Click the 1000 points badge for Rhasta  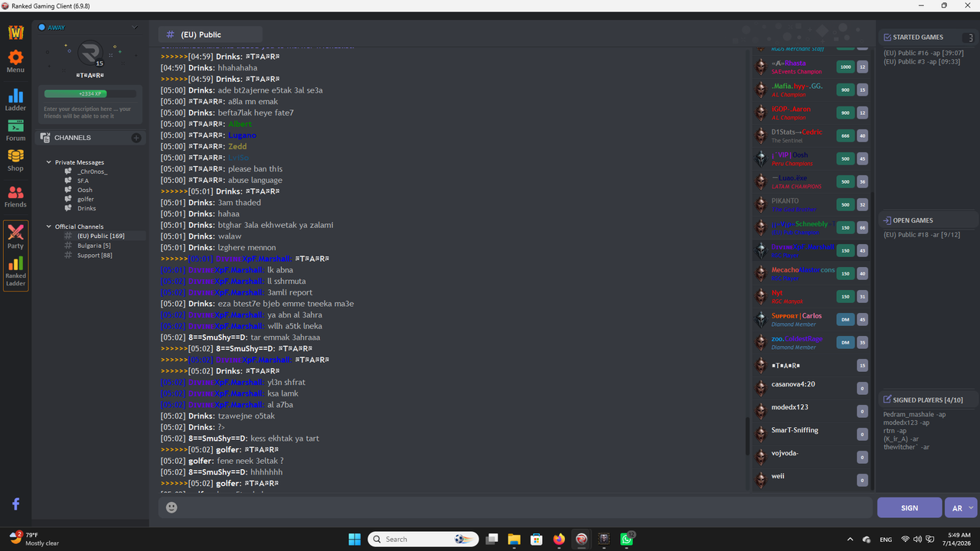tap(845, 67)
